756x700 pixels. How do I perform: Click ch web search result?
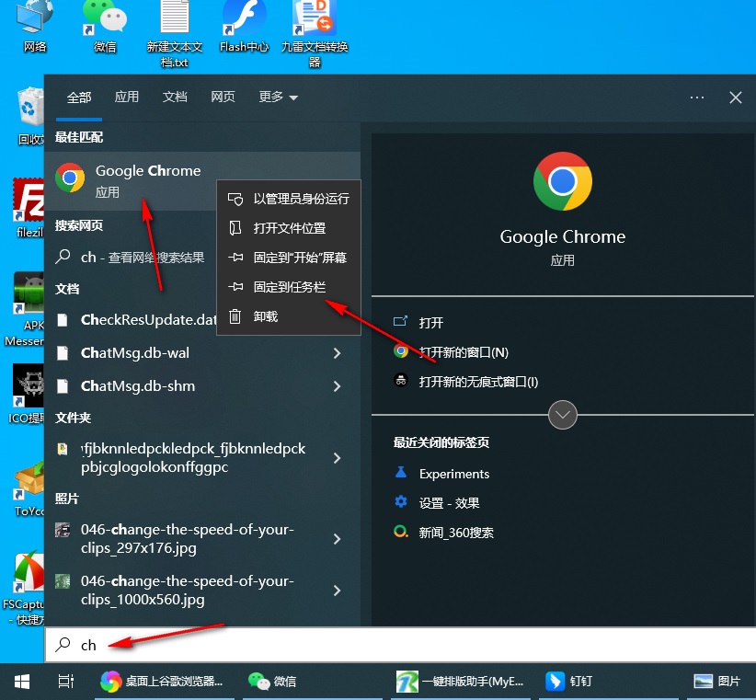click(x=131, y=257)
